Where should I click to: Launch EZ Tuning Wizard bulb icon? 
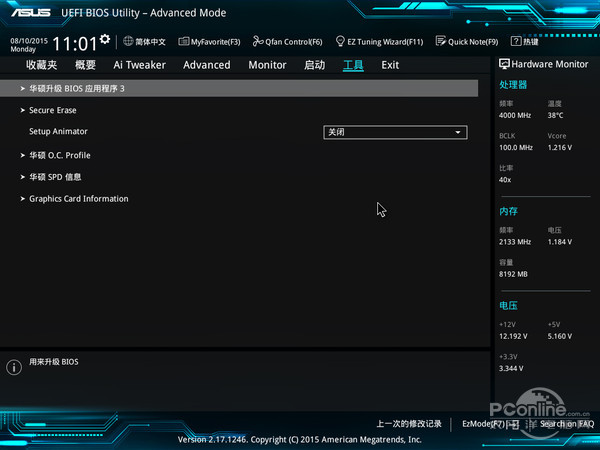point(340,41)
